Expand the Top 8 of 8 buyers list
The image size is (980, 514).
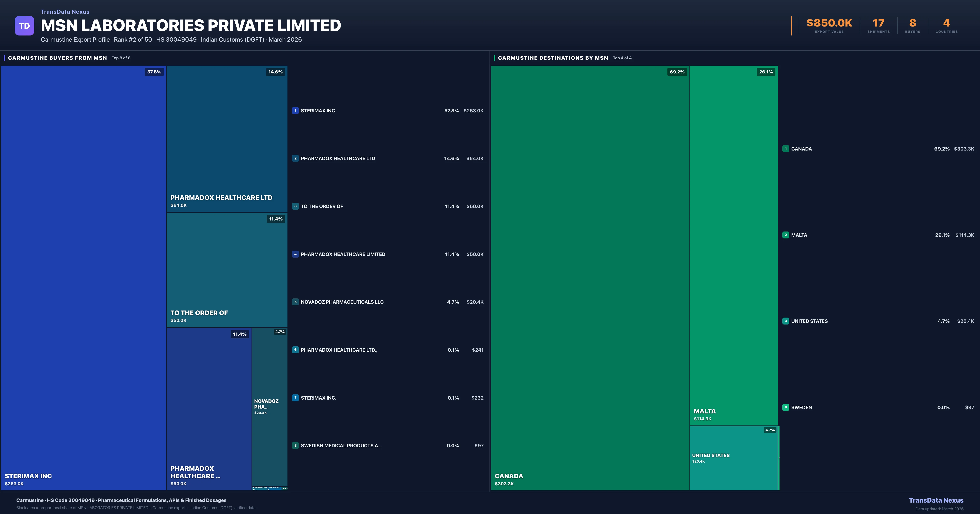(x=121, y=58)
